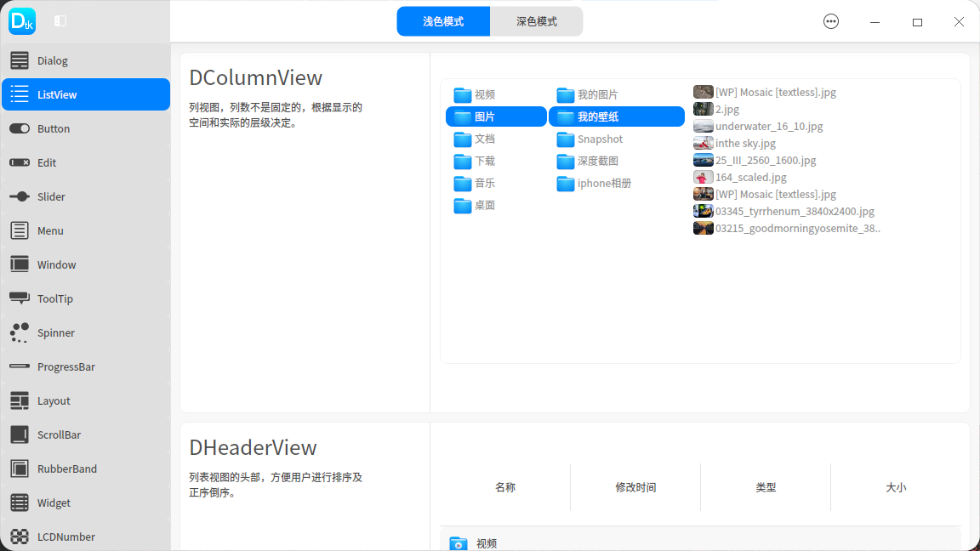
Task: Select the RubberBand sidebar icon
Action: click(x=20, y=469)
